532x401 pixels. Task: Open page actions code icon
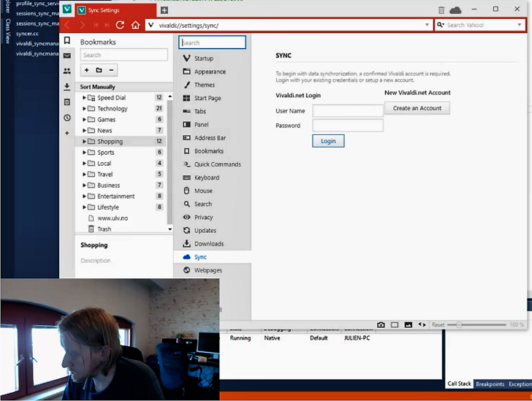pyautogui.click(x=422, y=324)
